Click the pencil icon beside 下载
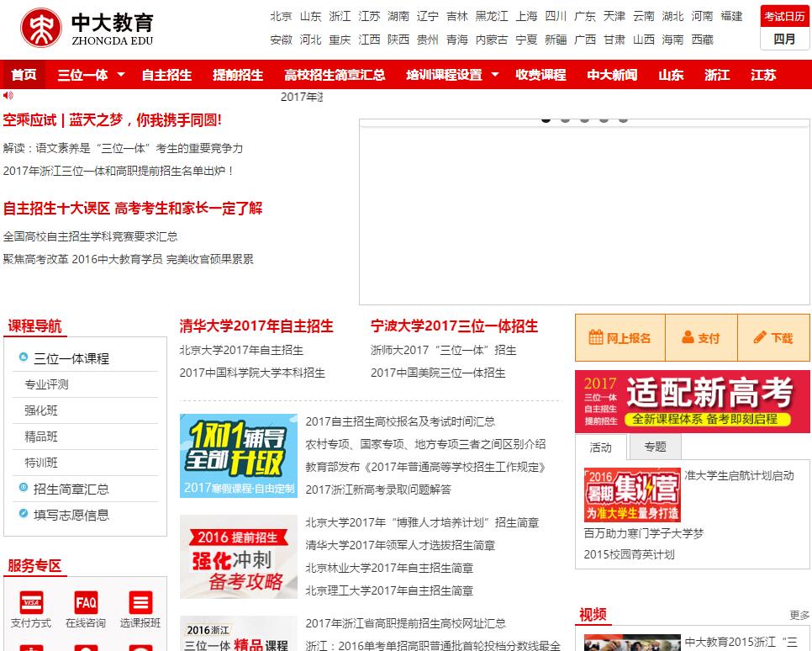The image size is (812, 651). pos(760,337)
